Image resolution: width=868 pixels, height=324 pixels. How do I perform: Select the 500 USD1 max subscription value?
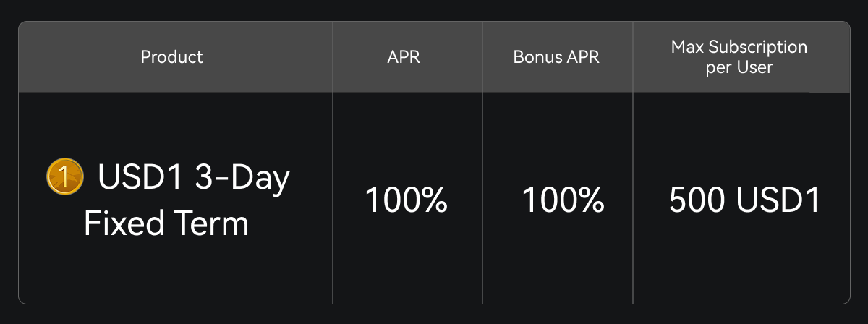(744, 200)
